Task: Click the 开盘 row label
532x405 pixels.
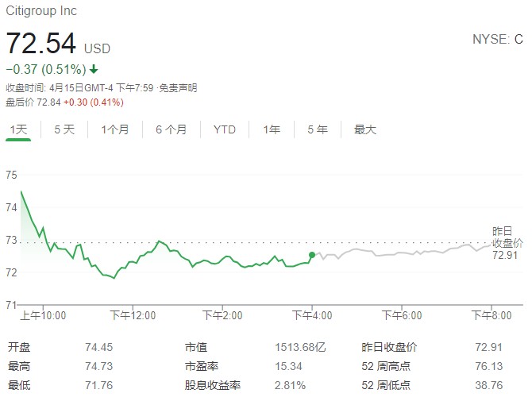Action: [x=19, y=347]
